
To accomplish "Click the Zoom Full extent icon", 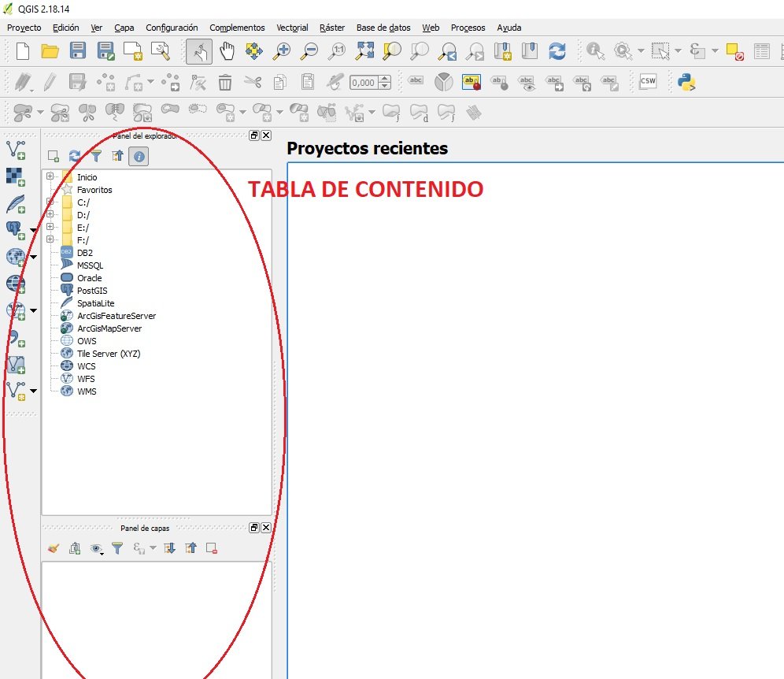I will tap(365, 51).
